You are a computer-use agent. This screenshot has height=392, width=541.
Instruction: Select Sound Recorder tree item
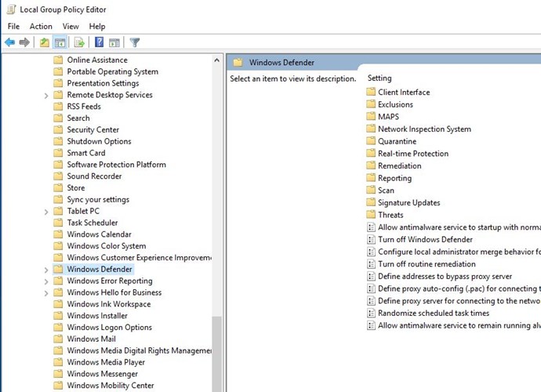[x=94, y=176]
